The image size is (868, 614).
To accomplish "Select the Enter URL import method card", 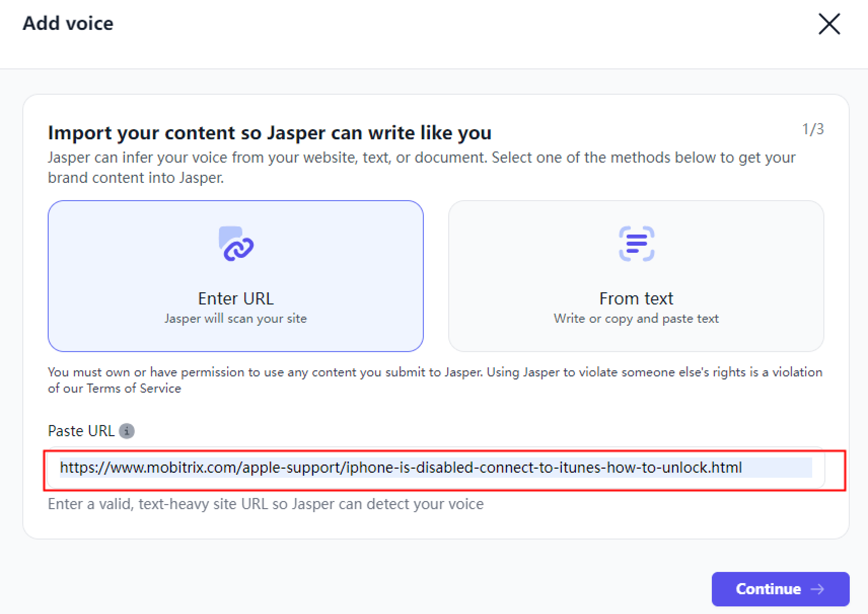I will tap(236, 276).
